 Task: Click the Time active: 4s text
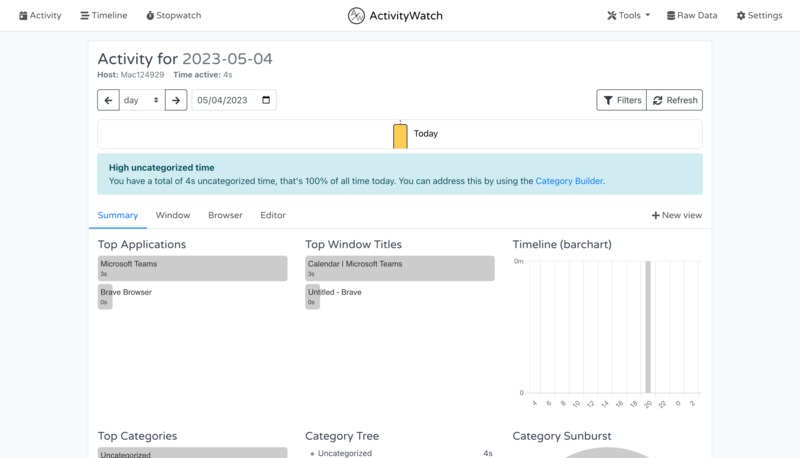click(203, 75)
